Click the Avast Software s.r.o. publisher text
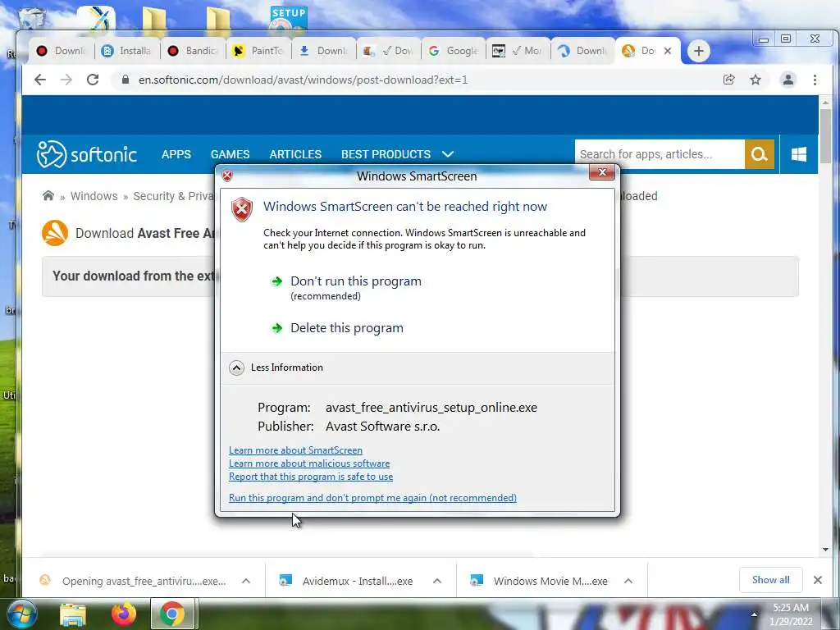This screenshot has width=840, height=630. (382, 427)
